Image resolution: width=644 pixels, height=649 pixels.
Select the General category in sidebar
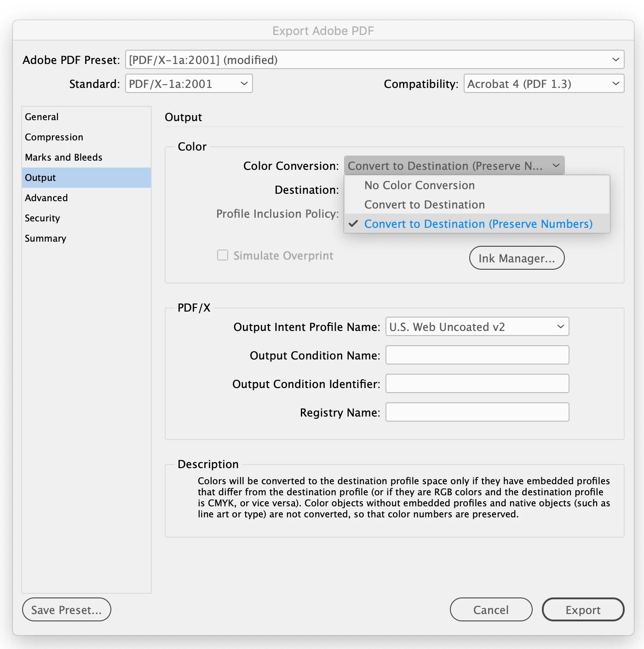(86, 117)
